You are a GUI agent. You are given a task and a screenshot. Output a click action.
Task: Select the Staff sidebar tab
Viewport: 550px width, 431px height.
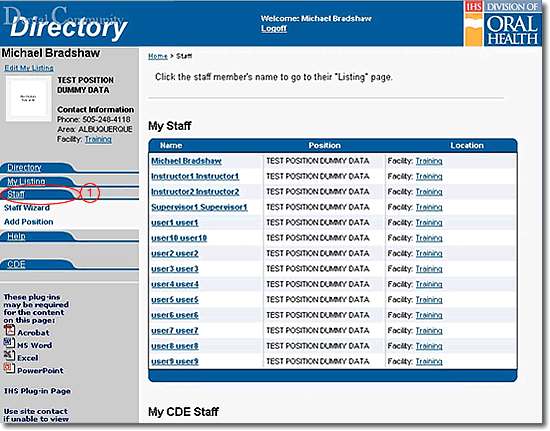16,194
